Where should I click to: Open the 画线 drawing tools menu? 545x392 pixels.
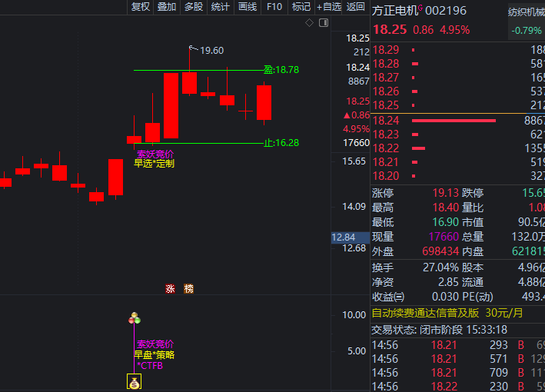point(248,7)
